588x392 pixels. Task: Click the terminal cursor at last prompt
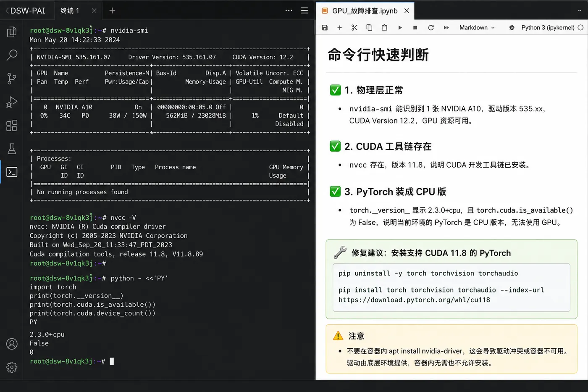(112, 361)
